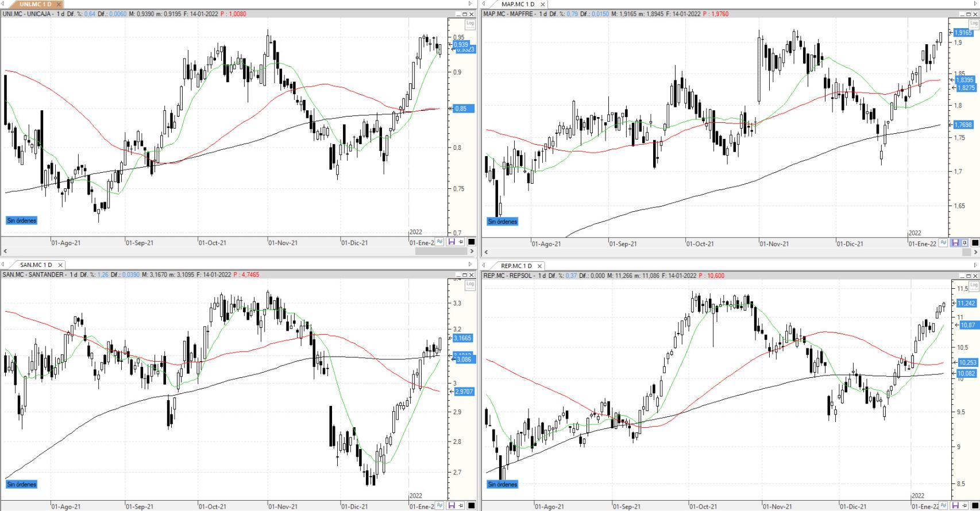Screen dimensions: 980x511
Task: Click the right tab-scroll arrow above UNICAJA chart
Action: (470, 4)
